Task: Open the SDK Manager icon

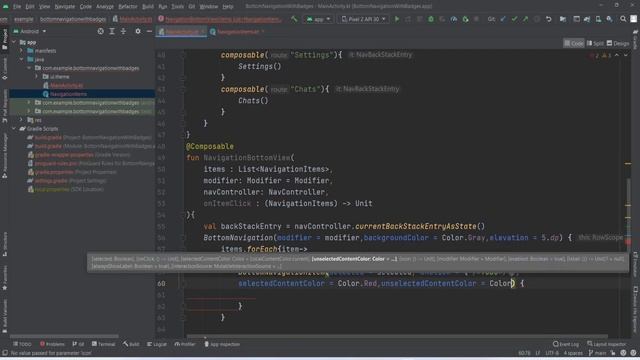Action: 609,19
